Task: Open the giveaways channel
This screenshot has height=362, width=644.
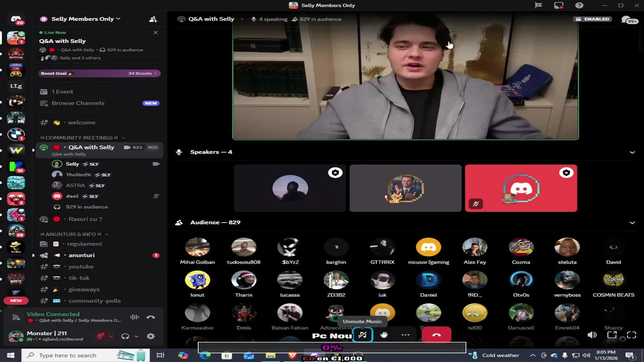Action: click(x=99, y=290)
